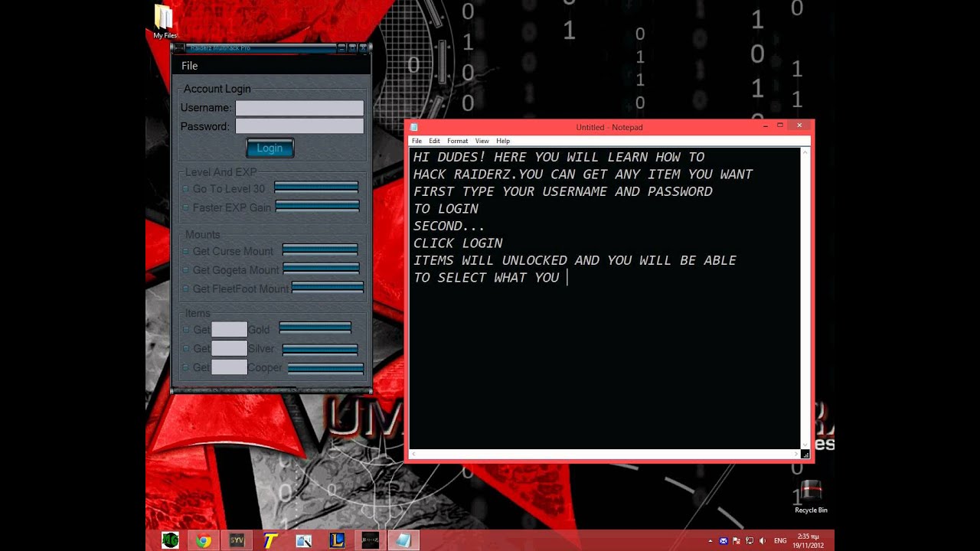Open Notepad Help menu
The height and width of the screenshot is (551, 980).
[502, 141]
